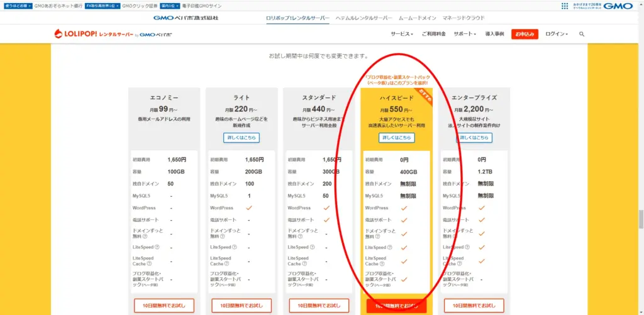Open LiteSpeed Cache help icon in ライト column

pos(226,263)
